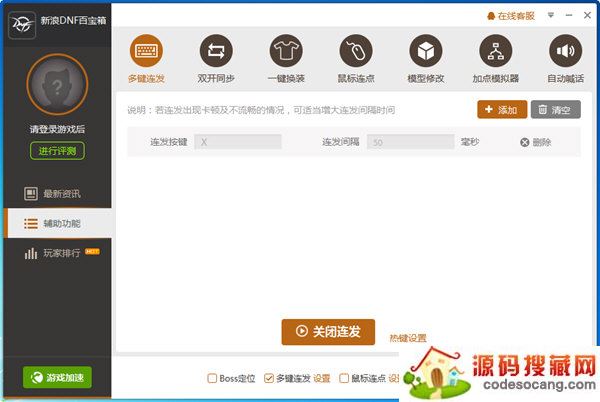Open the 最新资讯 sidebar item
This screenshot has height=402, width=600.
pos(57,194)
